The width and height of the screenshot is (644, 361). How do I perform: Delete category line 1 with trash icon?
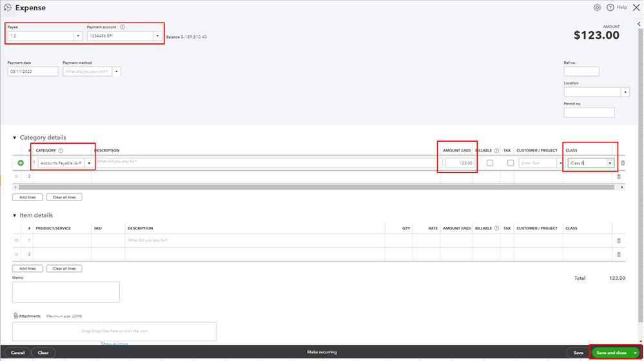623,163
